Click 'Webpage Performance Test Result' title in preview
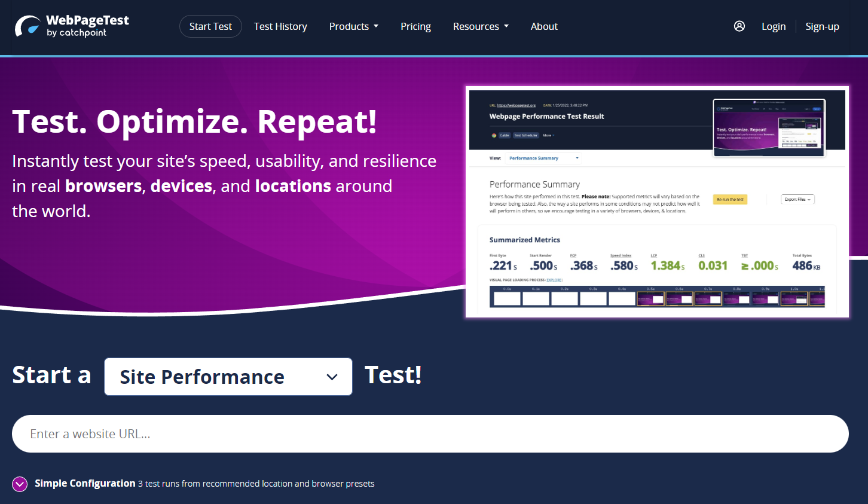Screen dimensions: 868x504 coord(546,117)
